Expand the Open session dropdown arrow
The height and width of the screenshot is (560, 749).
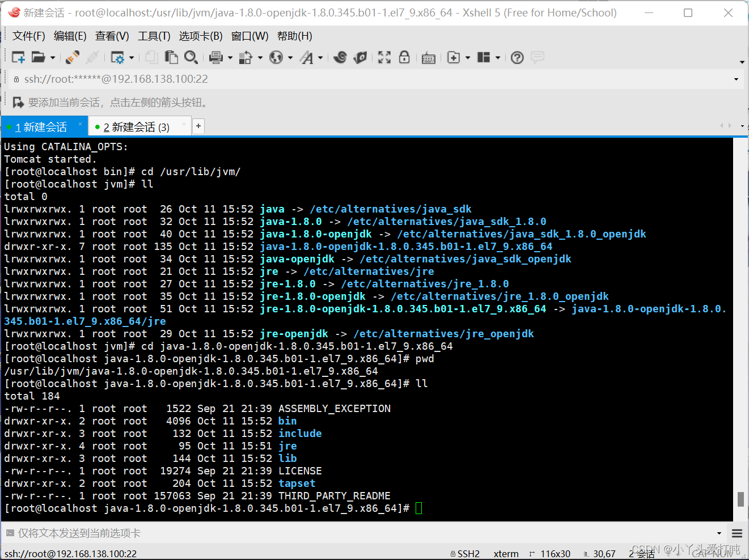[53, 58]
